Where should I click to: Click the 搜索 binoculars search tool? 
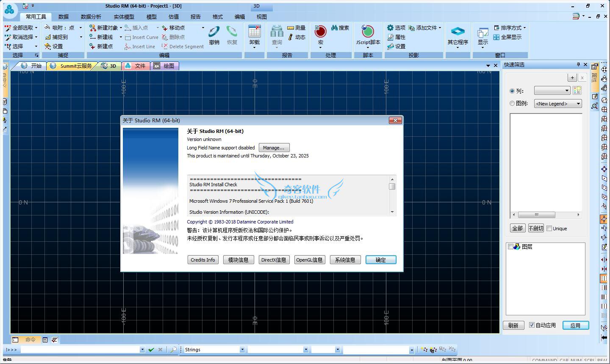click(x=340, y=28)
